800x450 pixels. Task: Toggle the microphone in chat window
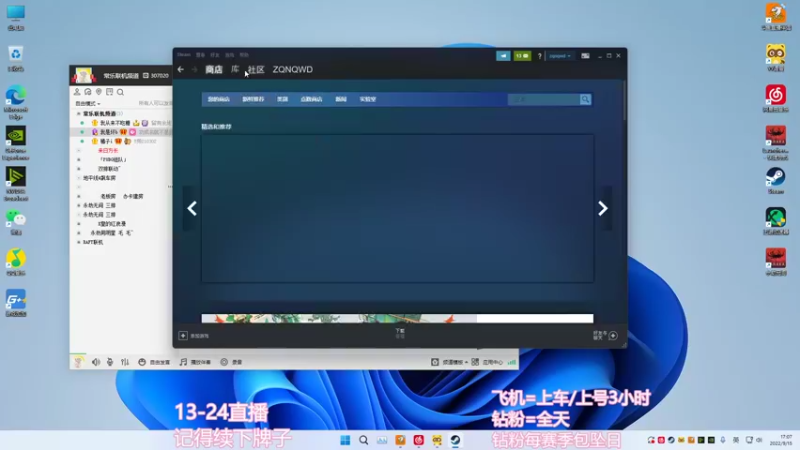[110, 362]
